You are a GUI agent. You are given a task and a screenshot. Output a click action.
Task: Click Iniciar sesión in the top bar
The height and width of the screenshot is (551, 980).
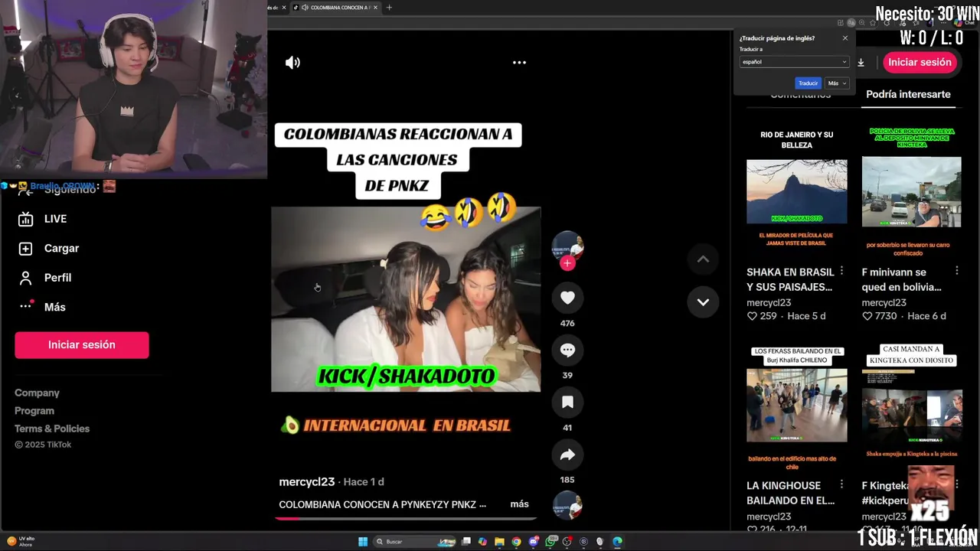[920, 63]
